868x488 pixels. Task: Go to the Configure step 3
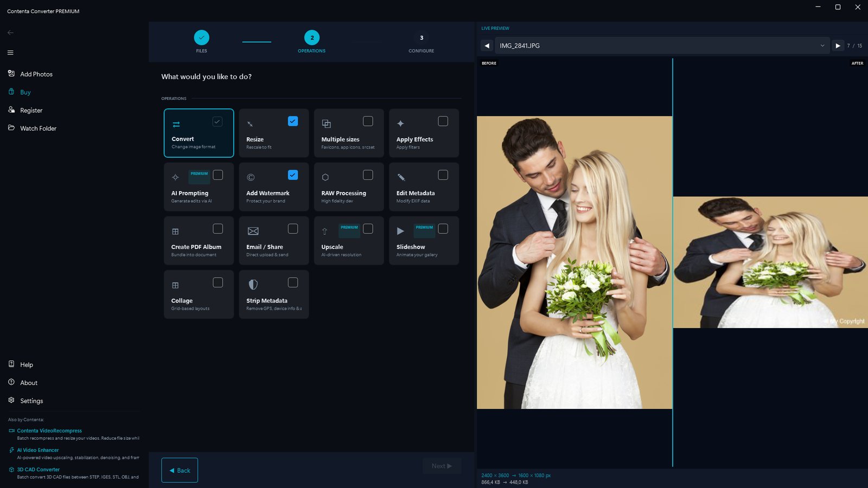point(422,41)
